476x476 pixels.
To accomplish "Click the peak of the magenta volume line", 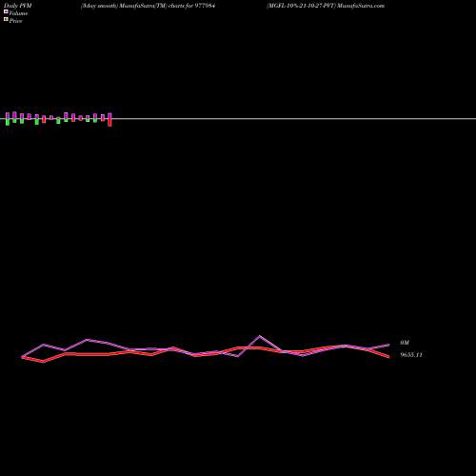I will click(x=260, y=336).
